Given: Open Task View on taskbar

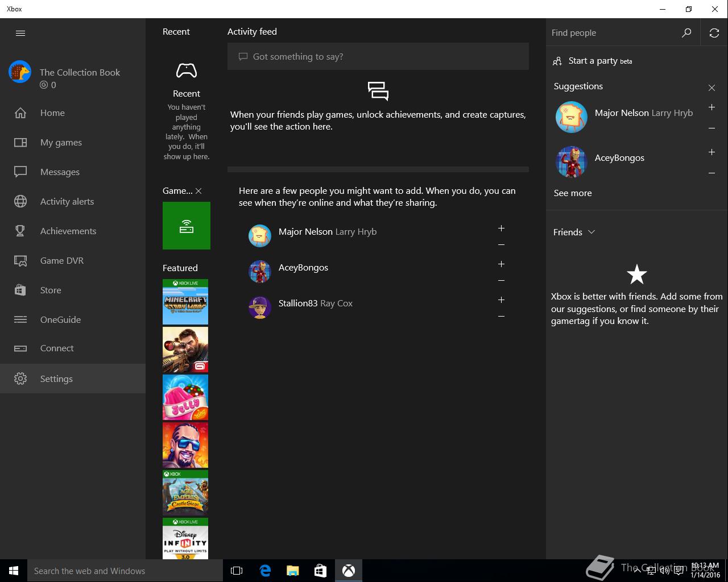Looking at the screenshot, I should point(237,571).
